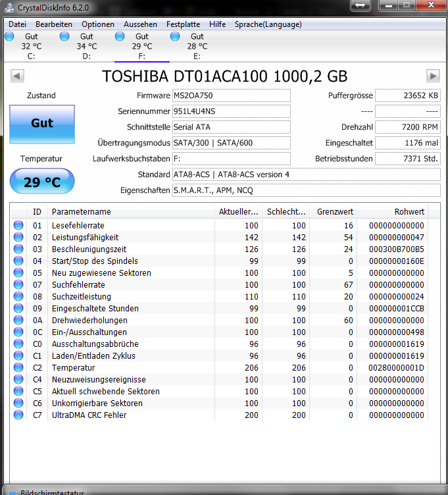Click status orb of Beschleunigungszeit row
Viewport: 448px width, 495px height.
[18, 249]
